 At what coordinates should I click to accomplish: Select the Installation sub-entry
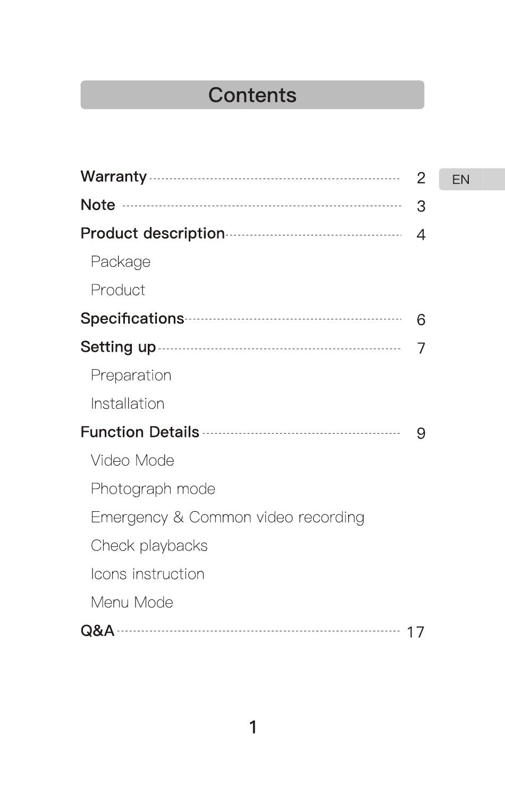[128, 403]
